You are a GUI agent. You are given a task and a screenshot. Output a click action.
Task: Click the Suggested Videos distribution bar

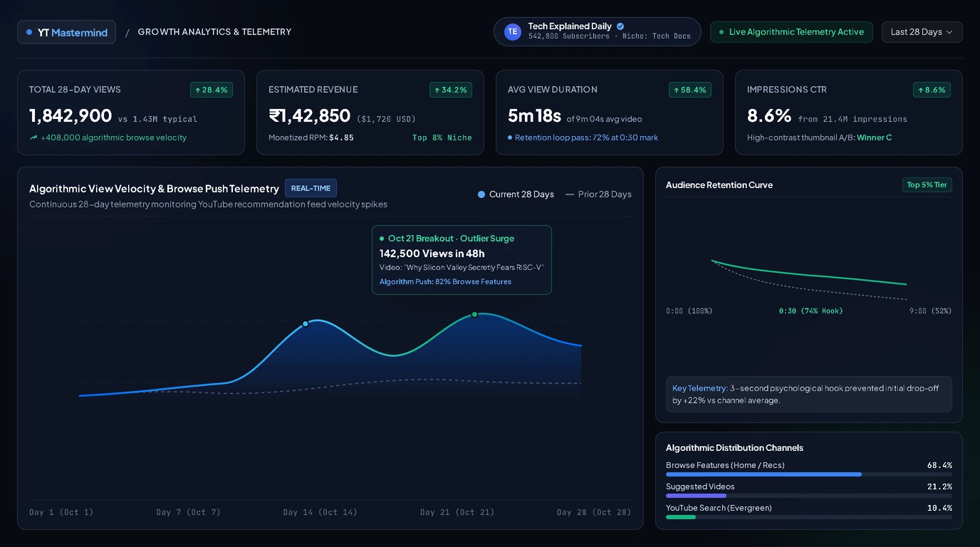tap(809, 496)
